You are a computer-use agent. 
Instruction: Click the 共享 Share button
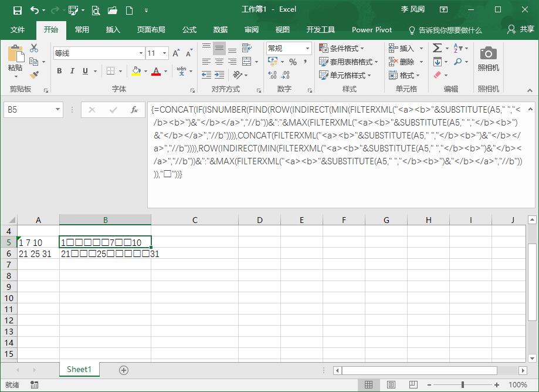click(x=520, y=29)
